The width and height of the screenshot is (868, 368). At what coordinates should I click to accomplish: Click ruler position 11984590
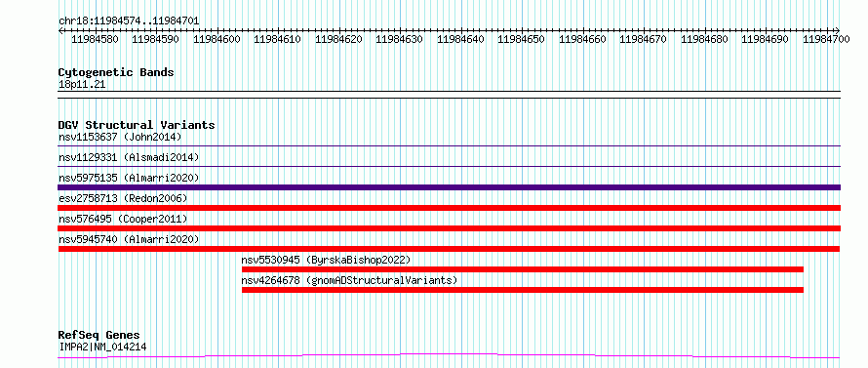pyautogui.click(x=155, y=39)
